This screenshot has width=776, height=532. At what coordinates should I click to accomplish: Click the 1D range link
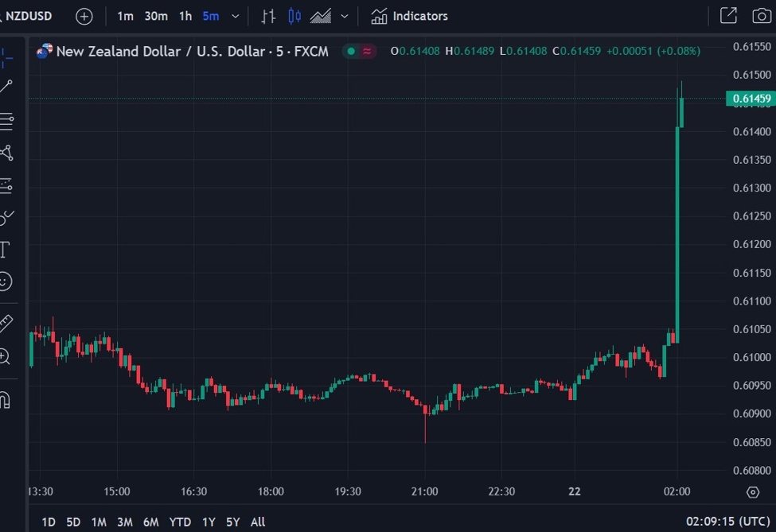click(x=48, y=522)
